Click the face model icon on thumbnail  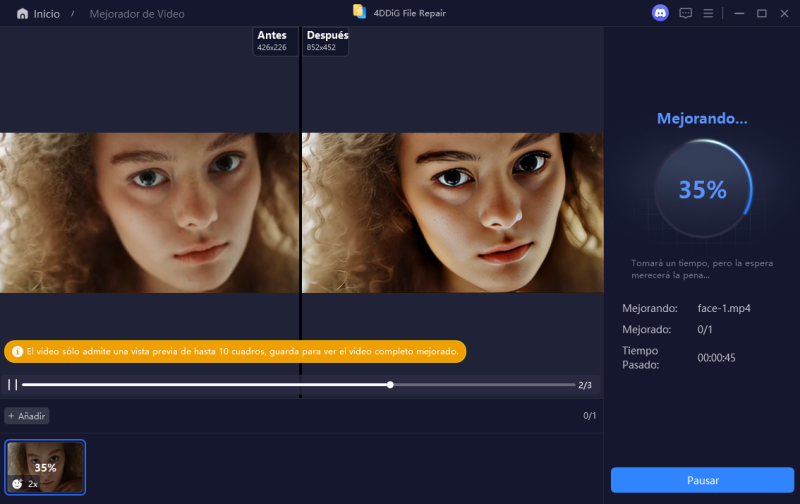17,483
